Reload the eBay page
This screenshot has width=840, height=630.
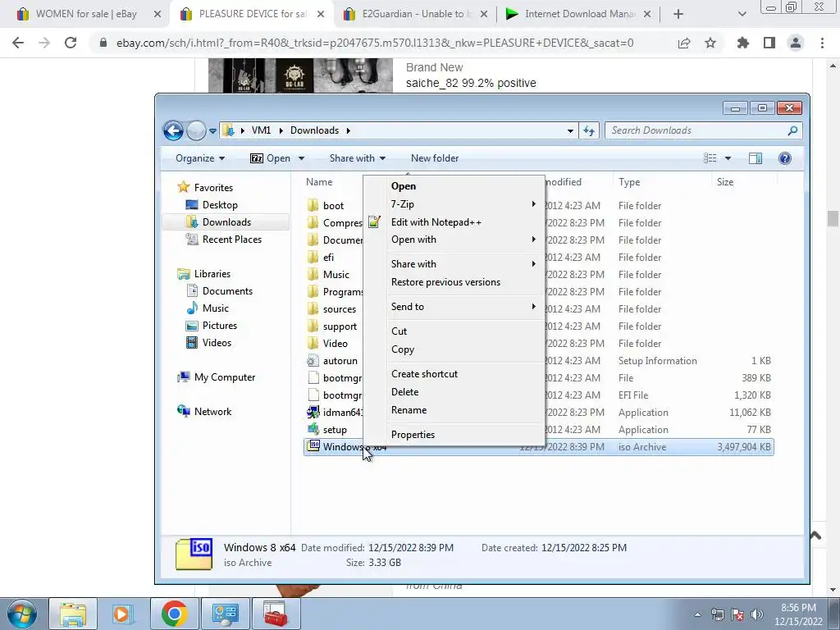(71, 43)
